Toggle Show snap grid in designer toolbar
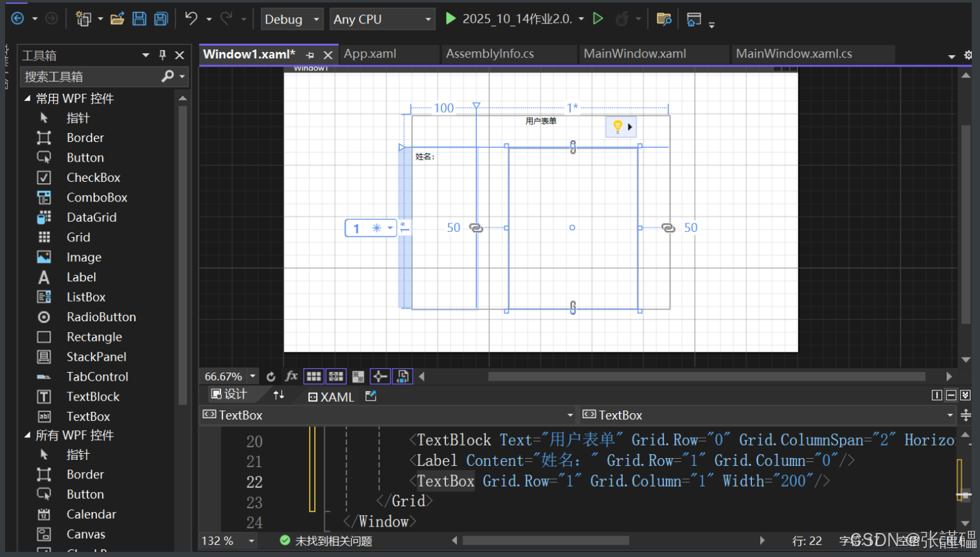The width and height of the screenshot is (980, 557). pyautogui.click(x=314, y=376)
